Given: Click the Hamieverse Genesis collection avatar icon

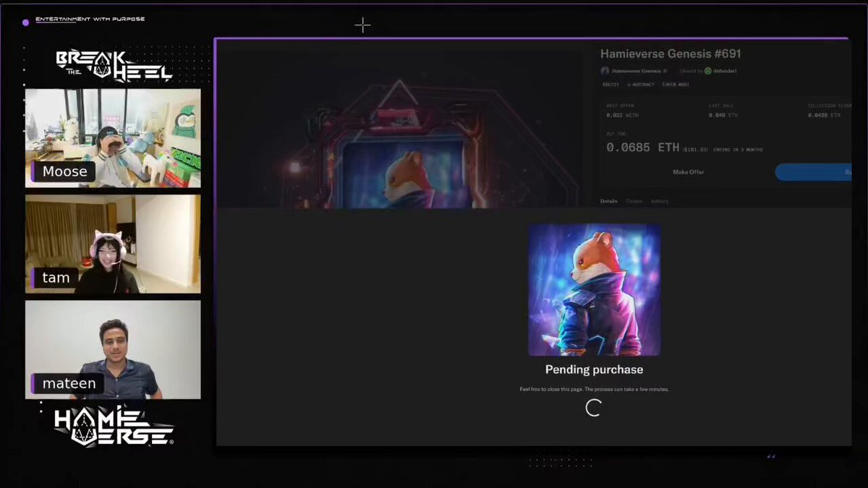Looking at the screenshot, I should click(605, 71).
